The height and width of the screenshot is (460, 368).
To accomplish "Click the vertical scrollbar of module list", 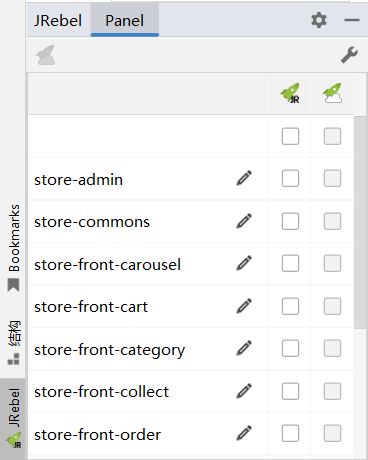I will [360, 222].
